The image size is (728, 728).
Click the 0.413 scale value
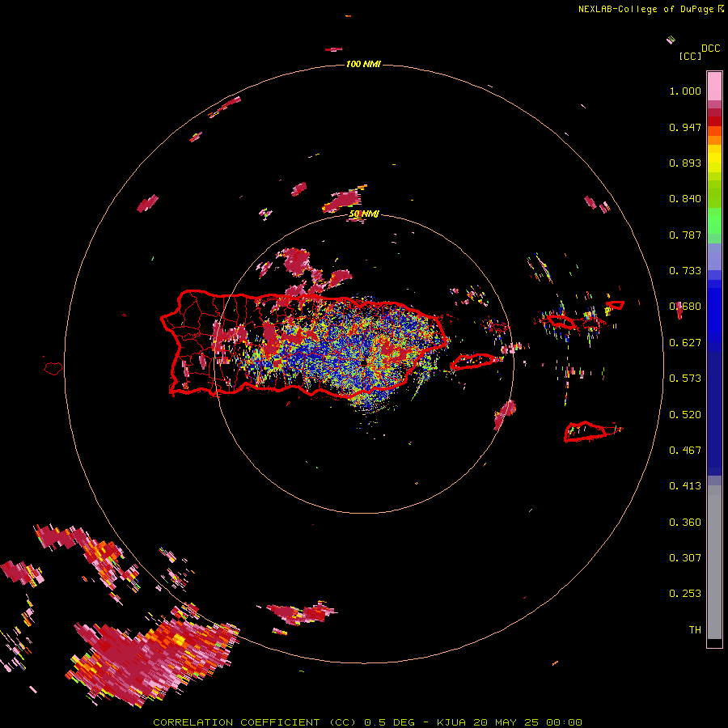coord(685,486)
